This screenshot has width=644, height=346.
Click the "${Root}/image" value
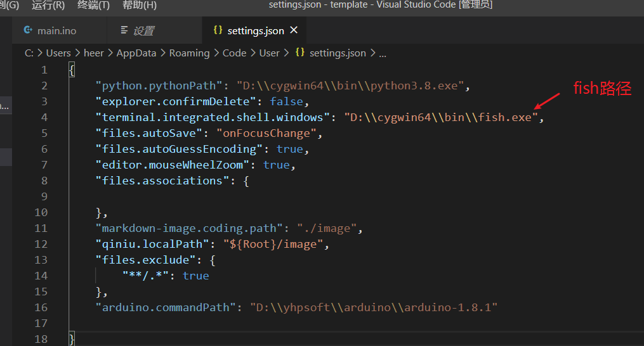[x=273, y=244]
